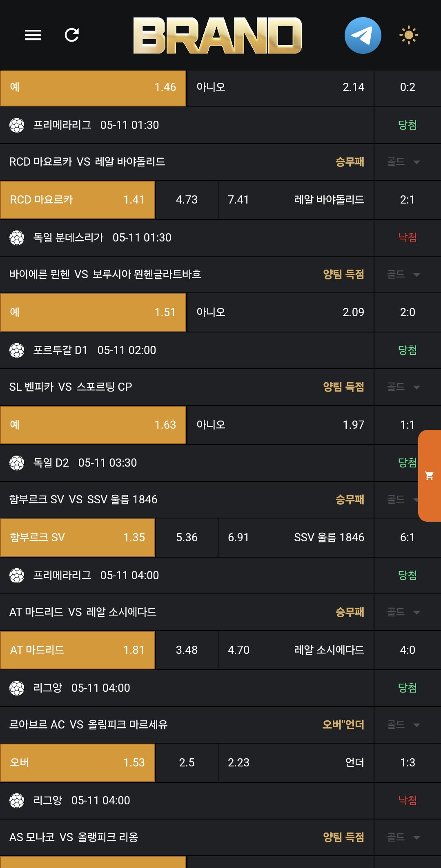Viewport: 441px width, 868px height.
Task: Toggle light mode with sun icon
Action: 408,35
